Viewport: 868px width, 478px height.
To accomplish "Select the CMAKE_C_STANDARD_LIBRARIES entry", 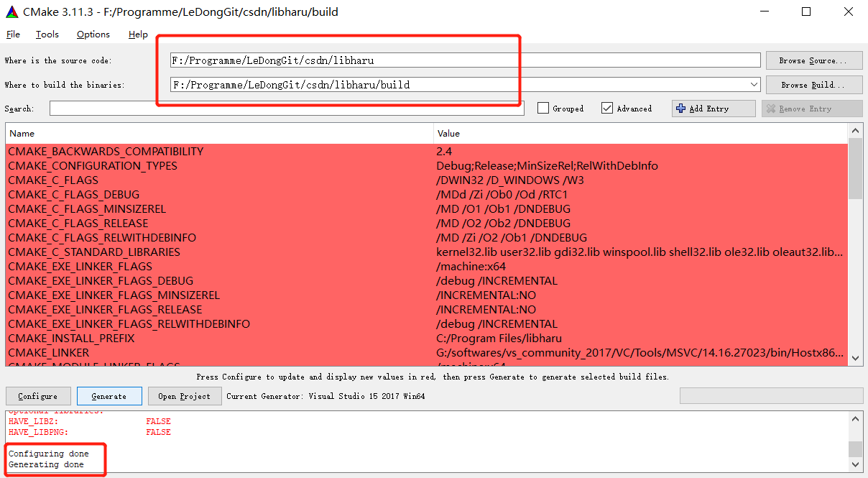I will 94,252.
